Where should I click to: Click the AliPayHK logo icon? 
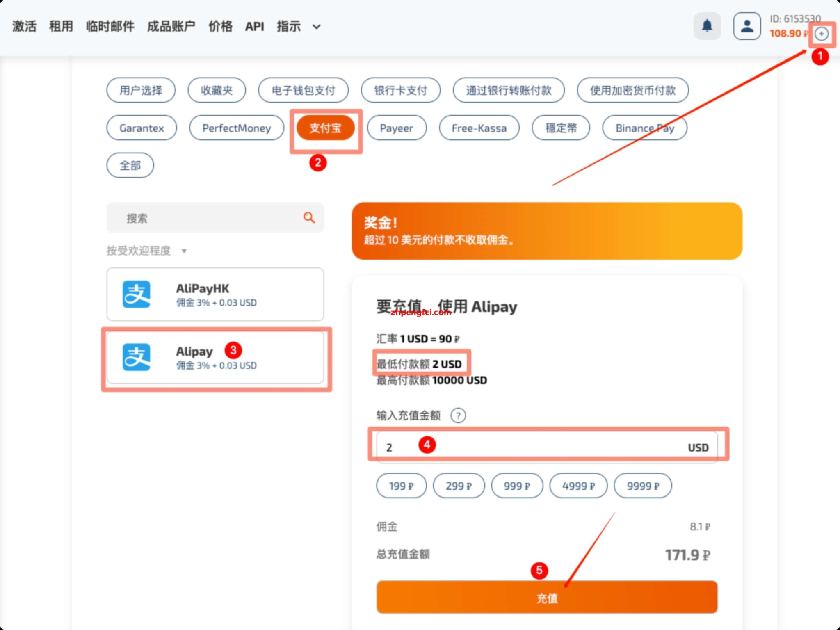[x=137, y=294]
